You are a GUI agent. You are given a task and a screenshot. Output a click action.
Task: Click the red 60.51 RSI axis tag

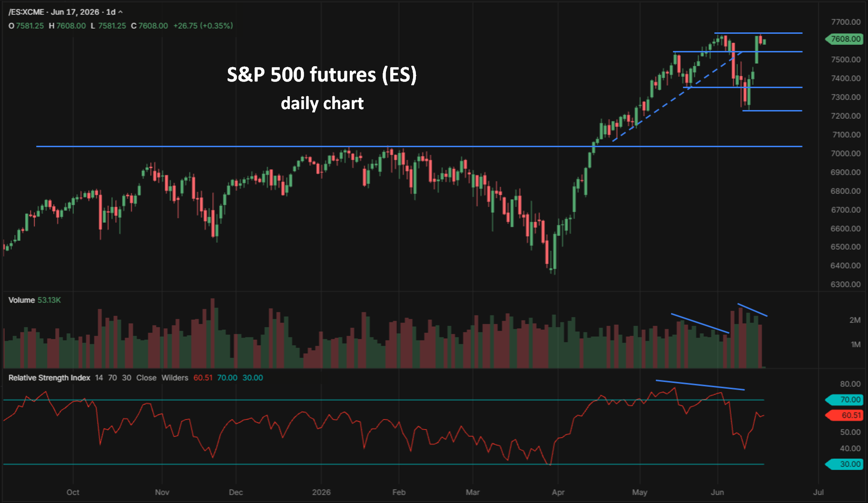(x=845, y=415)
